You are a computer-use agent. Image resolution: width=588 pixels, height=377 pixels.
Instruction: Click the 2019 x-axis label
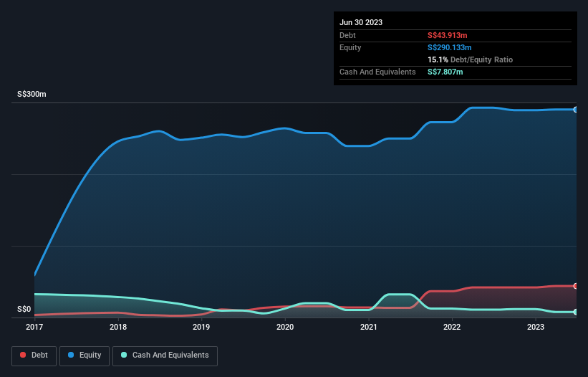(x=201, y=327)
